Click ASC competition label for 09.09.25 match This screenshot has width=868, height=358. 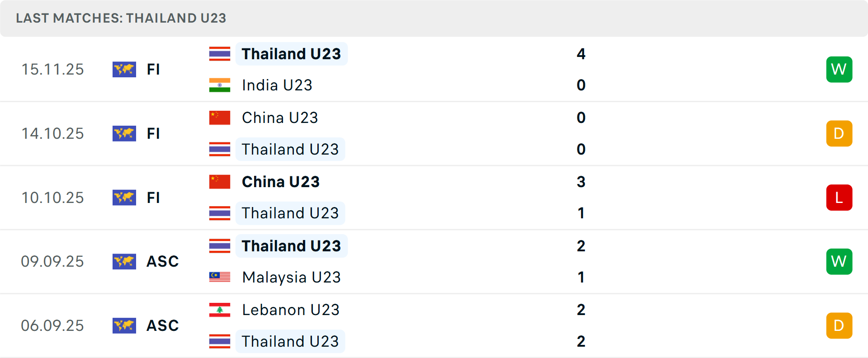coord(163,261)
